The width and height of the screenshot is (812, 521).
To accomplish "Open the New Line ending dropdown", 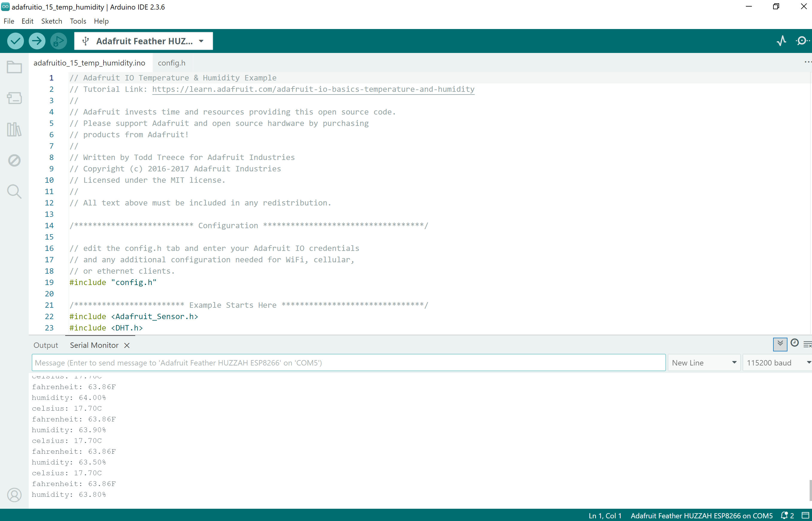I will click(704, 363).
